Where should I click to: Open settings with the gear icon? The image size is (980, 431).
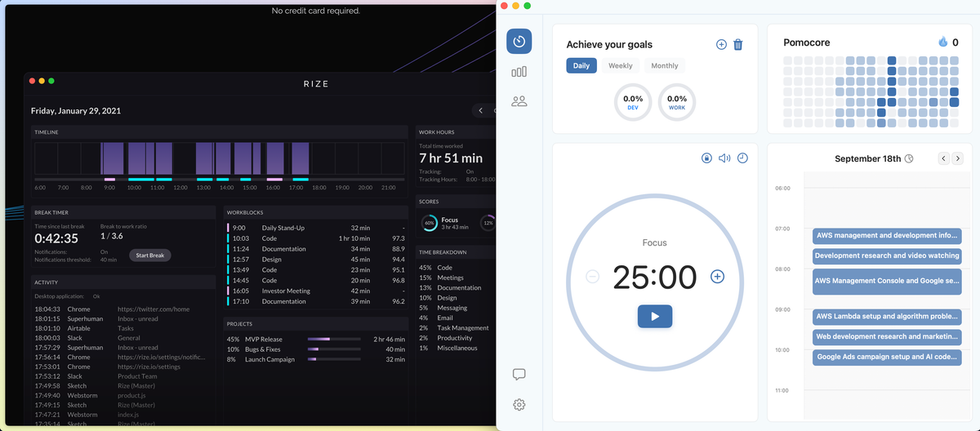pyautogui.click(x=519, y=404)
